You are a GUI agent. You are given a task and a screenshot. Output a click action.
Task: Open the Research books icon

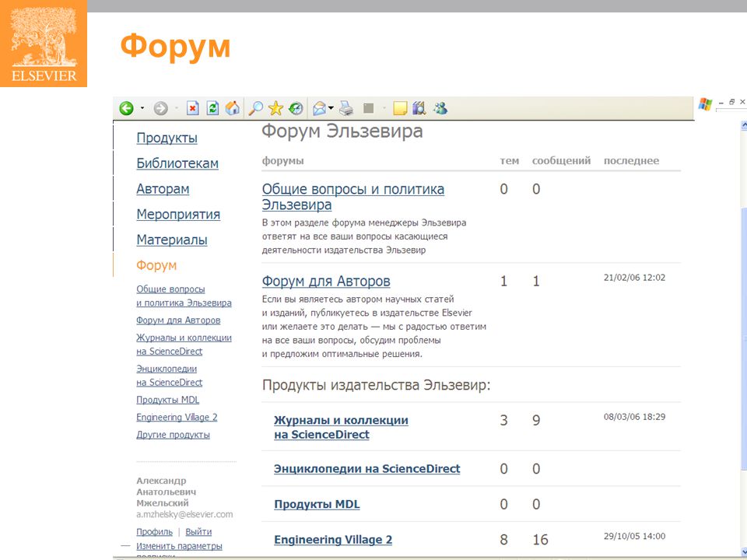tap(419, 109)
